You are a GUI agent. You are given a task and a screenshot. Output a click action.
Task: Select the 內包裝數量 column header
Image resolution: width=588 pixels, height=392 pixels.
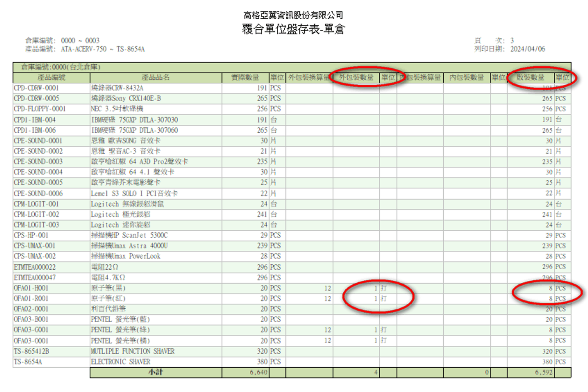[467, 78]
